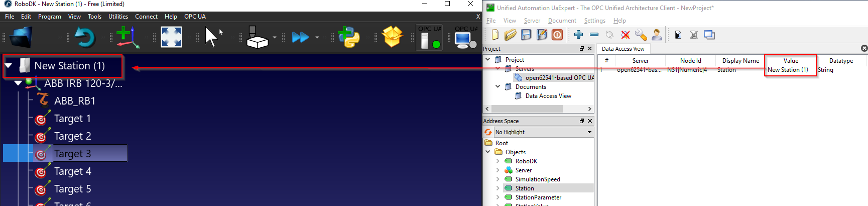Click the blue plus connect server icon

pyautogui.click(x=578, y=35)
